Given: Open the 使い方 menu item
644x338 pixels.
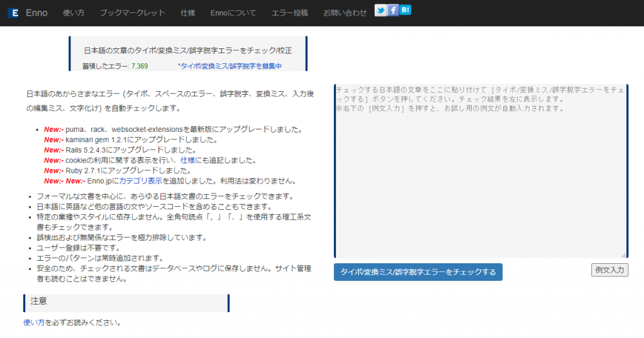Looking at the screenshot, I should point(74,13).
